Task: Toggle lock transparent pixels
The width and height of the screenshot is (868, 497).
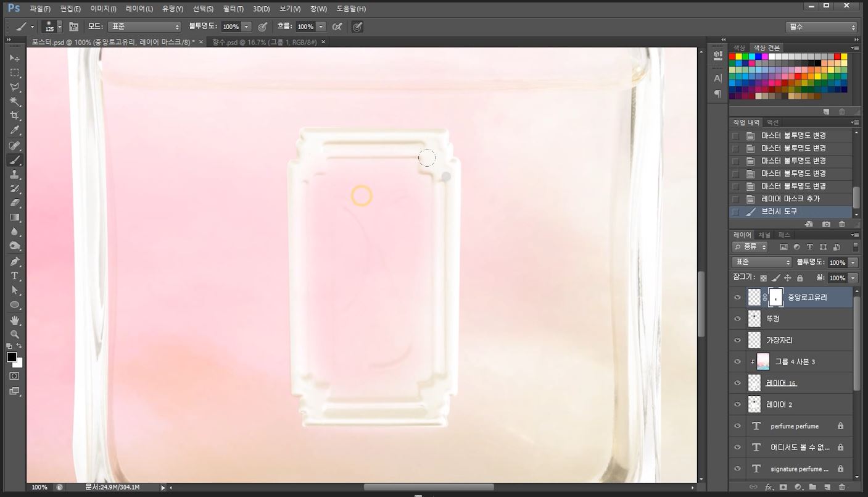Action: coord(764,278)
